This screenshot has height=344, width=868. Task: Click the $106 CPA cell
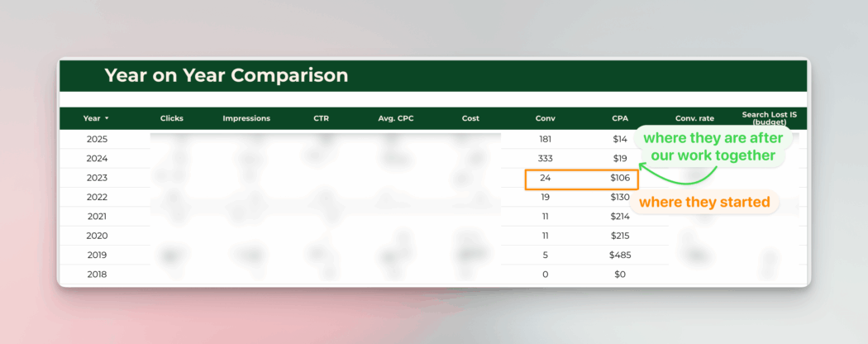point(619,178)
